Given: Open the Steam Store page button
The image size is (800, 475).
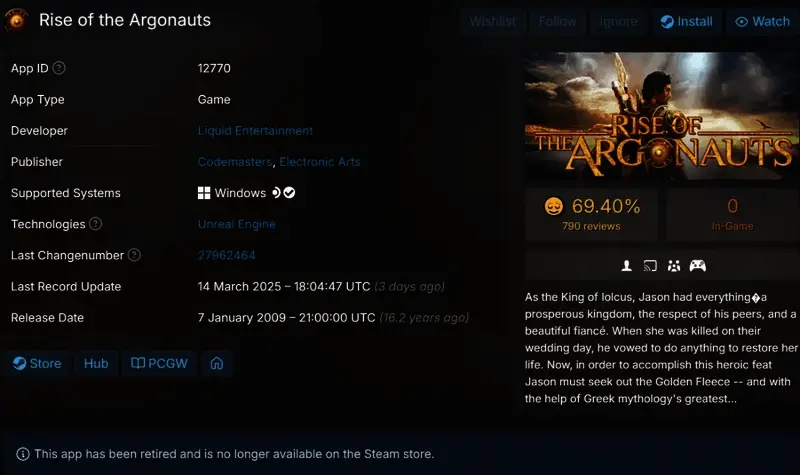Looking at the screenshot, I should (37, 363).
